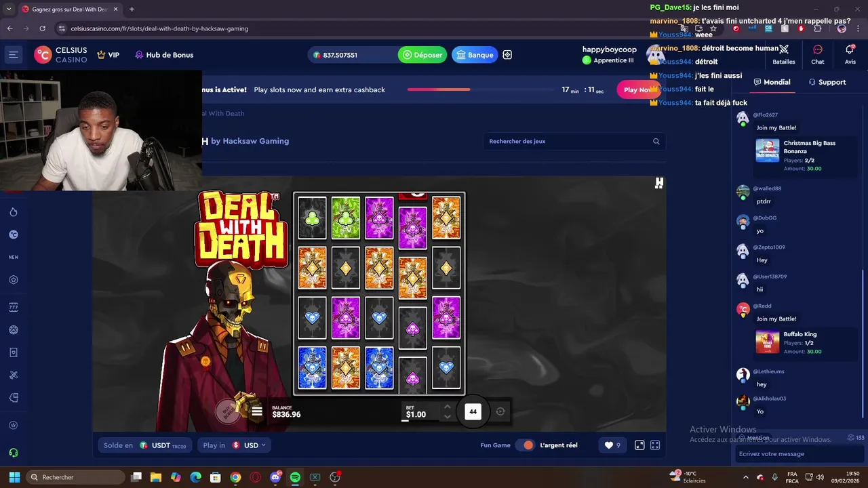Click the ticket tag sidebar icon

(14, 398)
